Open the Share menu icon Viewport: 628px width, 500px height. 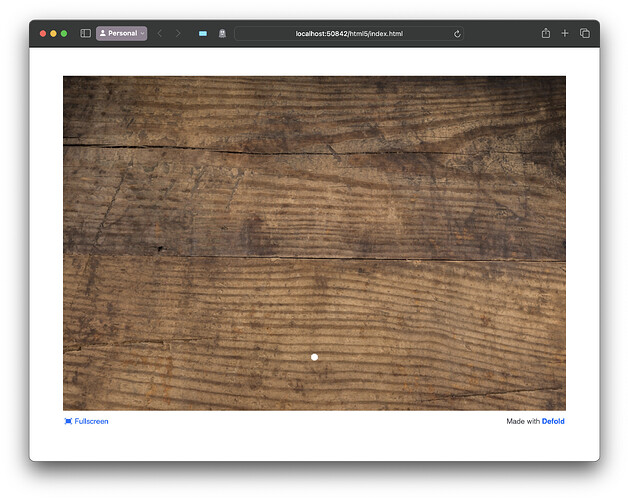pyautogui.click(x=545, y=33)
